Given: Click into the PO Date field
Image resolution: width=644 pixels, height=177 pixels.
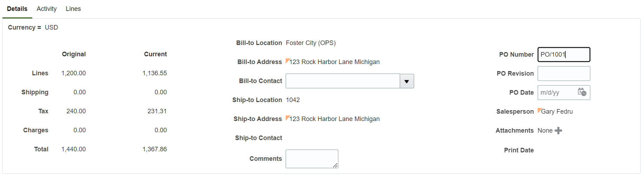Looking at the screenshot, I should [557, 93].
